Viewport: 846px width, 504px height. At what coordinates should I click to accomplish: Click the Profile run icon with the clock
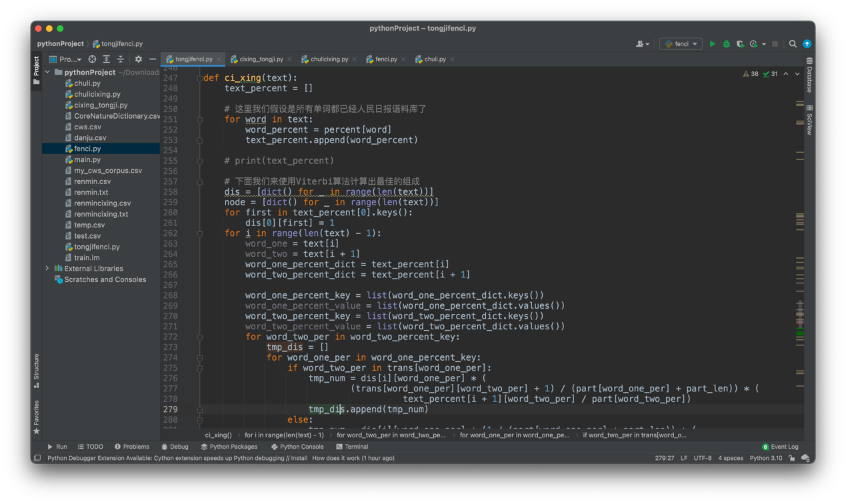tap(753, 44)
